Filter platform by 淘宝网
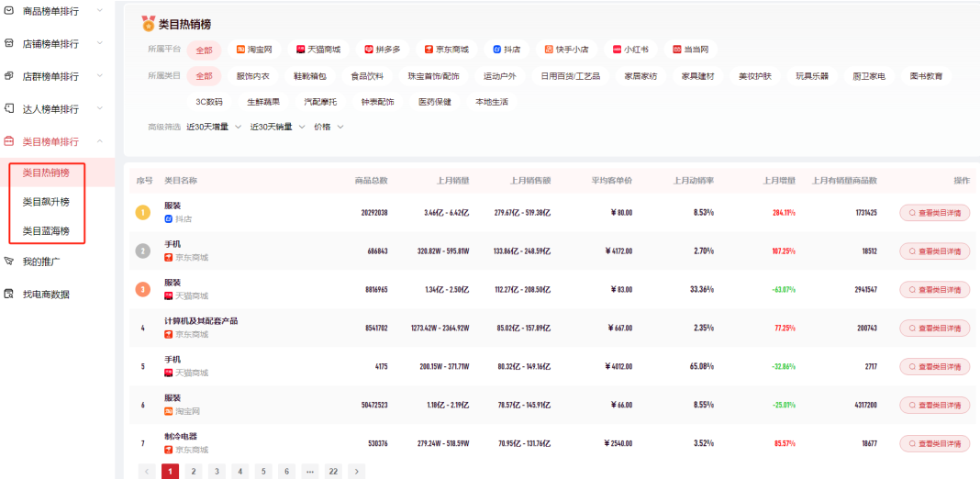Screen dimensions: 980x479 pos(254,50)
